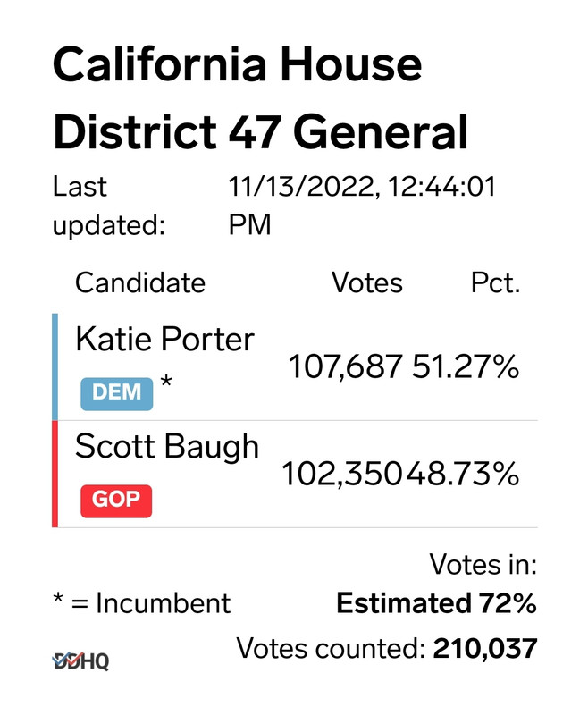Image resolution: width=588 pixels, height=715 pixels.
Task: Click the Estimated 72% votes in text
Action: tap(436, 603)
